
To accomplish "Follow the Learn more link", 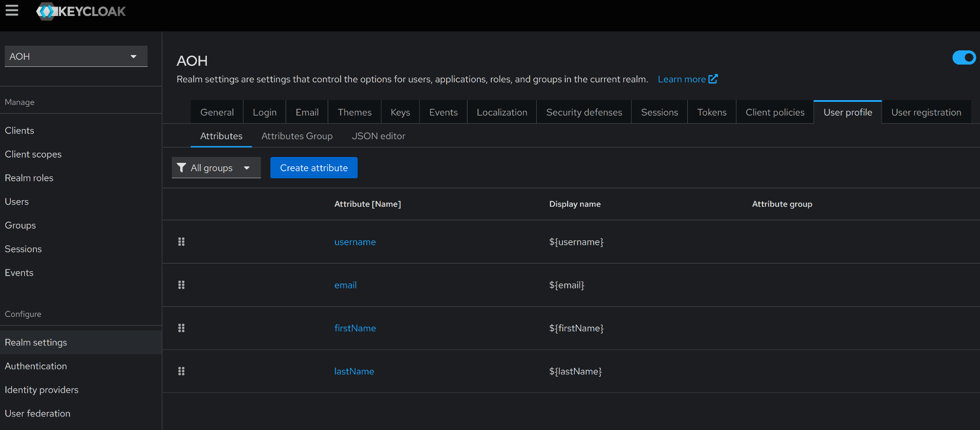I will point(681,79).
